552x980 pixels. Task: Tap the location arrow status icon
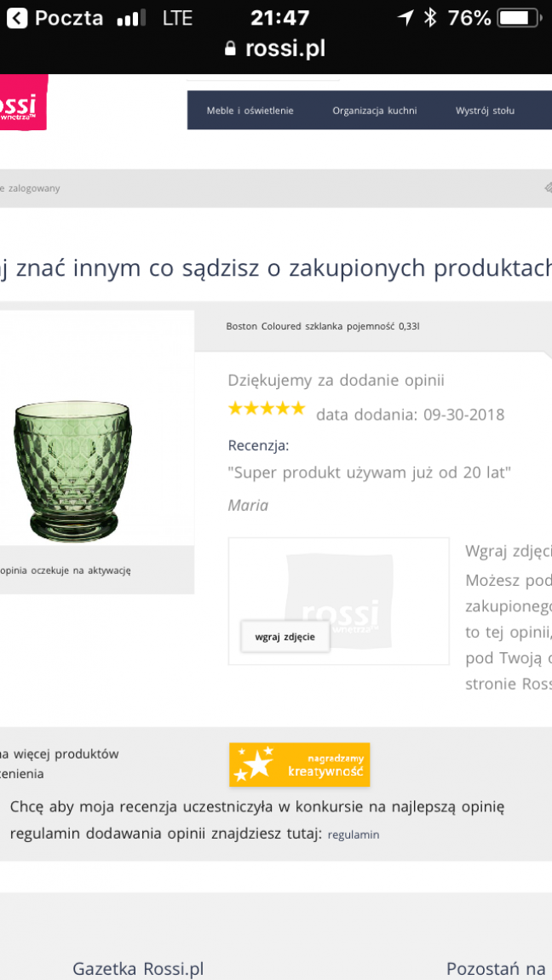click(405, 18)
